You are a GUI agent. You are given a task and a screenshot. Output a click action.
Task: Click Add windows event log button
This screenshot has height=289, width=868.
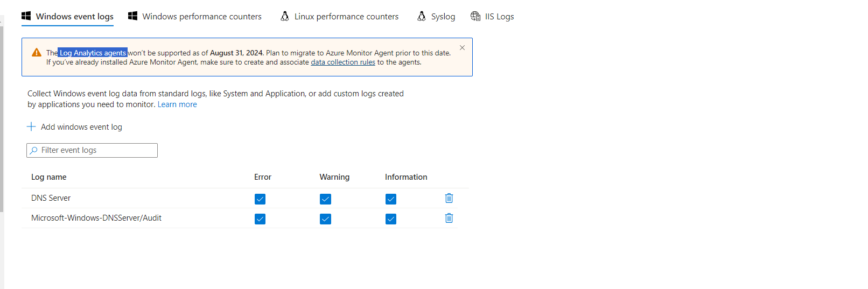tap(74, 127)
